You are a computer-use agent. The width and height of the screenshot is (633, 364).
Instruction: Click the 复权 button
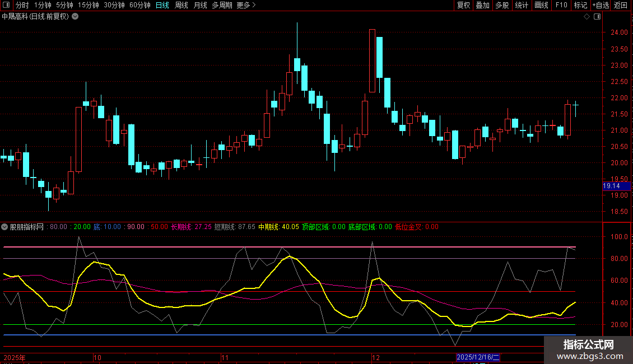pos(463,5)
